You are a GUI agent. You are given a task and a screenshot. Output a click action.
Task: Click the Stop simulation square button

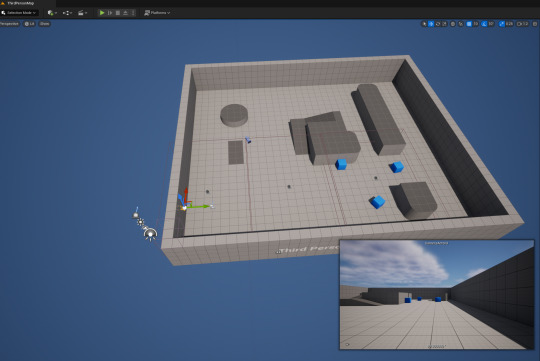click(x=118, y=13)
